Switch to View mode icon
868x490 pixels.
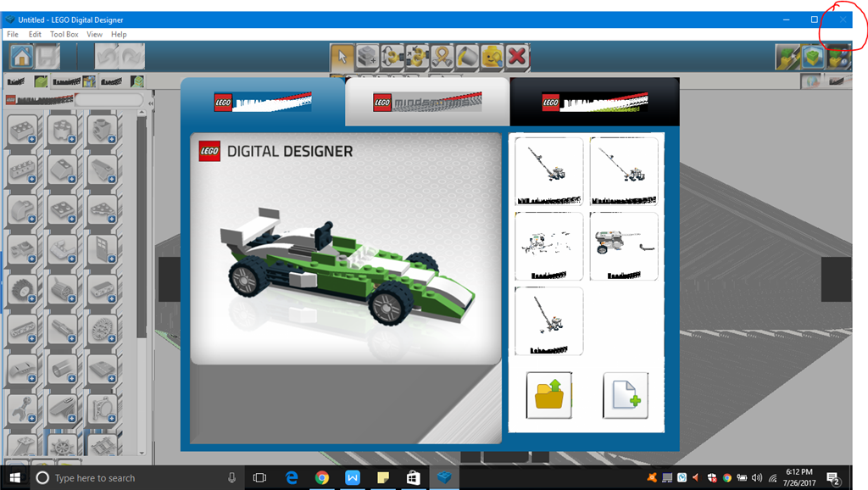(x=813, y=57)
